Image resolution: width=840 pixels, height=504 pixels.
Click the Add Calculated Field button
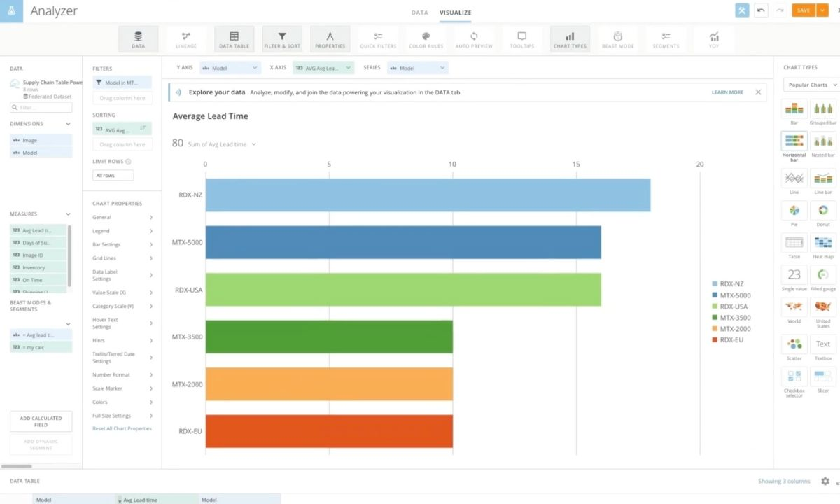(41, 421)
